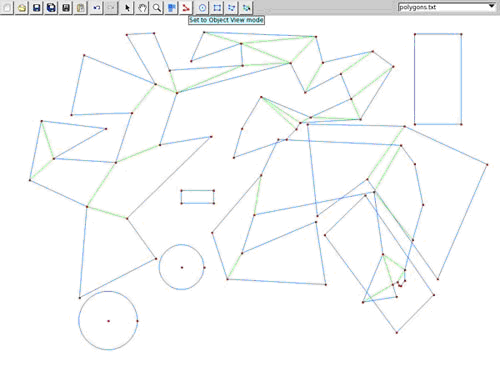
Task: Undo the last action
Action: coord(97,7)
